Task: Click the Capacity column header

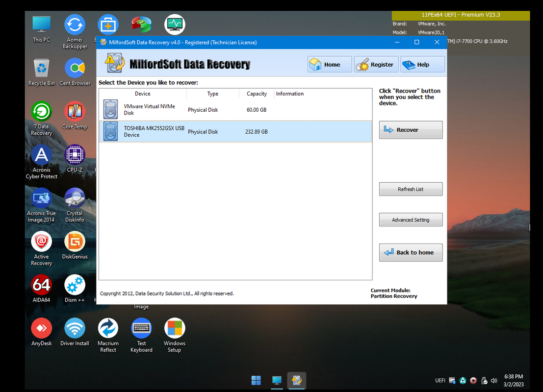Action: [x=257, y=94]
